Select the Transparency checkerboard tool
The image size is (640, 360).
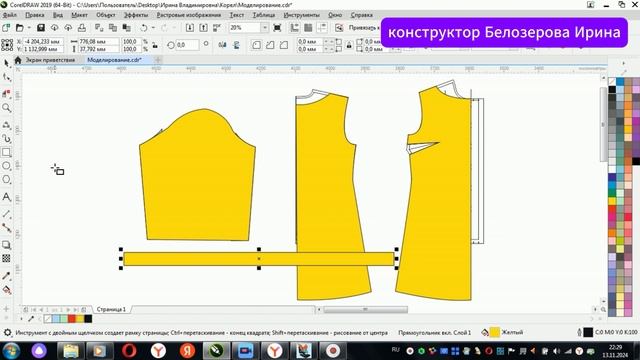(x=7, y=258)
